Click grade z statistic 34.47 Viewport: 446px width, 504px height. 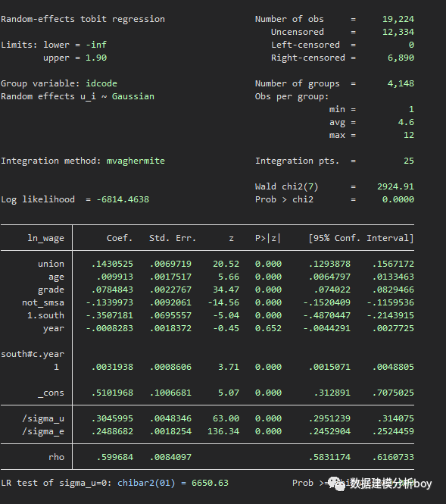click(x=226, y=290)
